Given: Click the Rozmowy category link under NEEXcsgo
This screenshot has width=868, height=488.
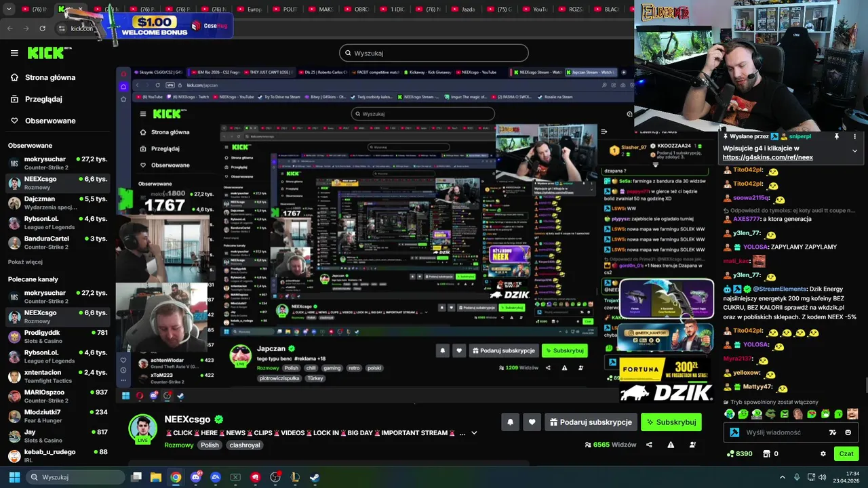Looking at the screenshot, I should [179, 445].
